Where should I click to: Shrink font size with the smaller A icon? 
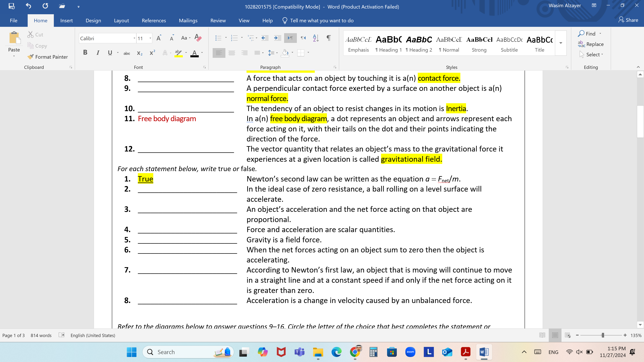click(x=172, y=38)
